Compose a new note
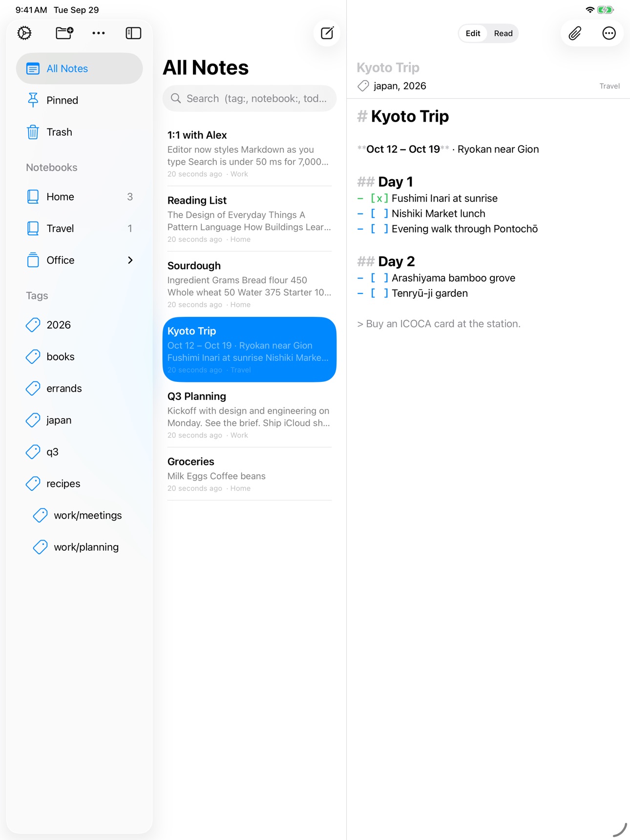This screenshot has width=630, height=840. point(327,33)
